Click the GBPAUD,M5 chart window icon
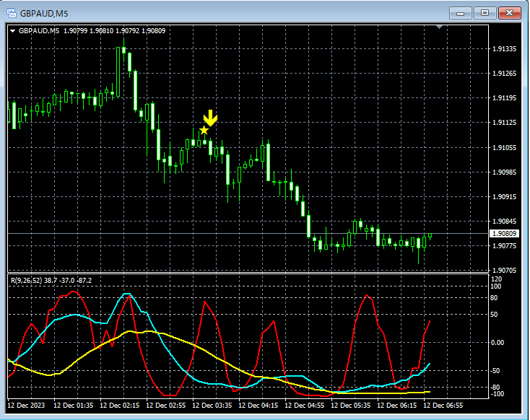 tap(12, 14)
